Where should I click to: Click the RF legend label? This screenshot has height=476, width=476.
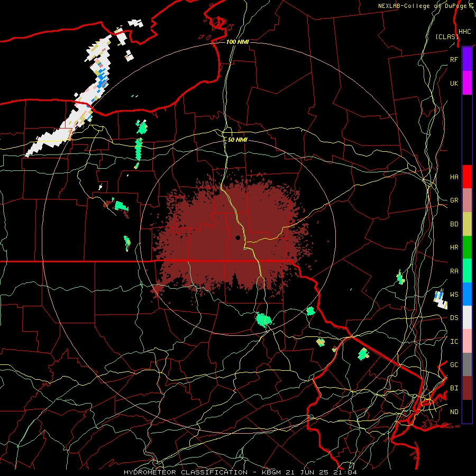pos(454,59)
